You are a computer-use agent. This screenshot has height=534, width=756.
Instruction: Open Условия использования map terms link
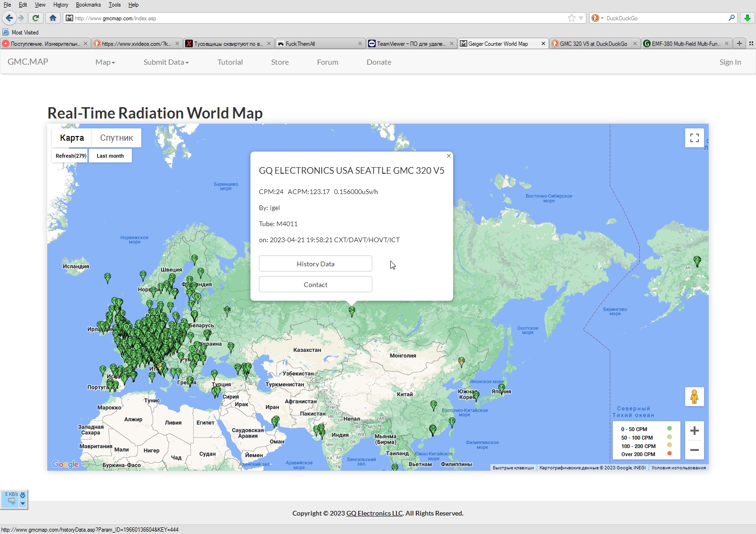pyautogui.click(x=679, y=467)
